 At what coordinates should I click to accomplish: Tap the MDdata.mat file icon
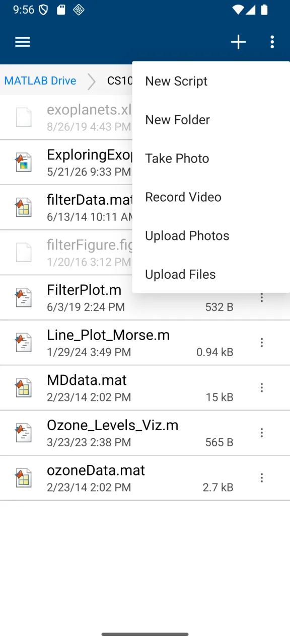24,388
